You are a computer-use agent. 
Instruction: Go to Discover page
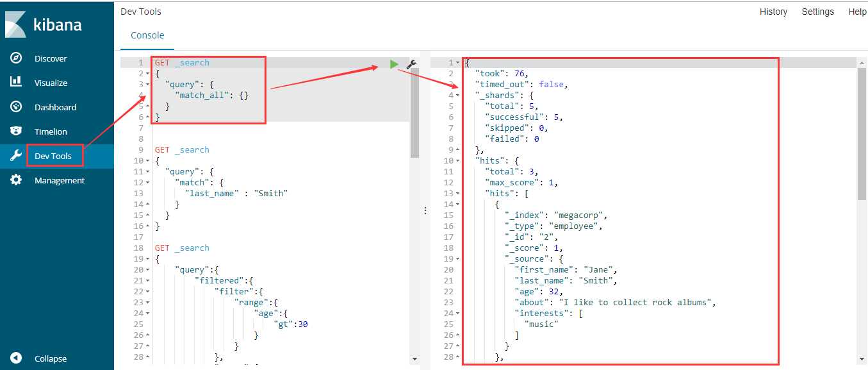point(51,58)
